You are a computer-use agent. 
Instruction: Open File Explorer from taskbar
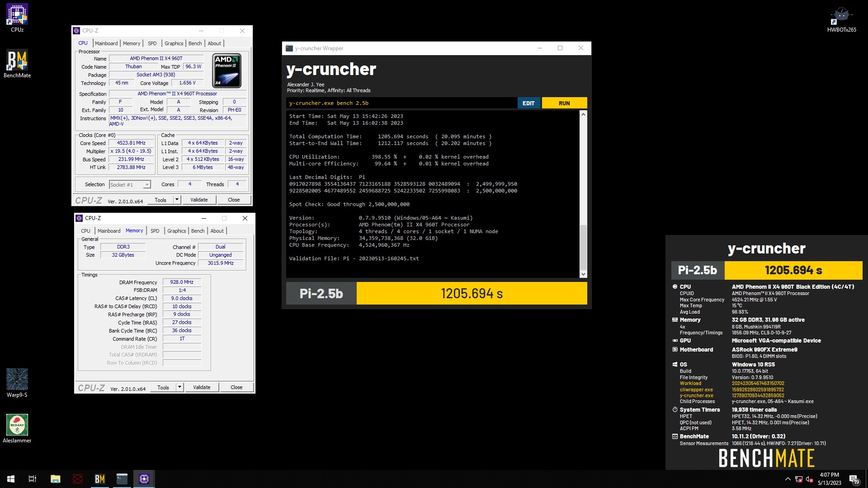[55, 479]
